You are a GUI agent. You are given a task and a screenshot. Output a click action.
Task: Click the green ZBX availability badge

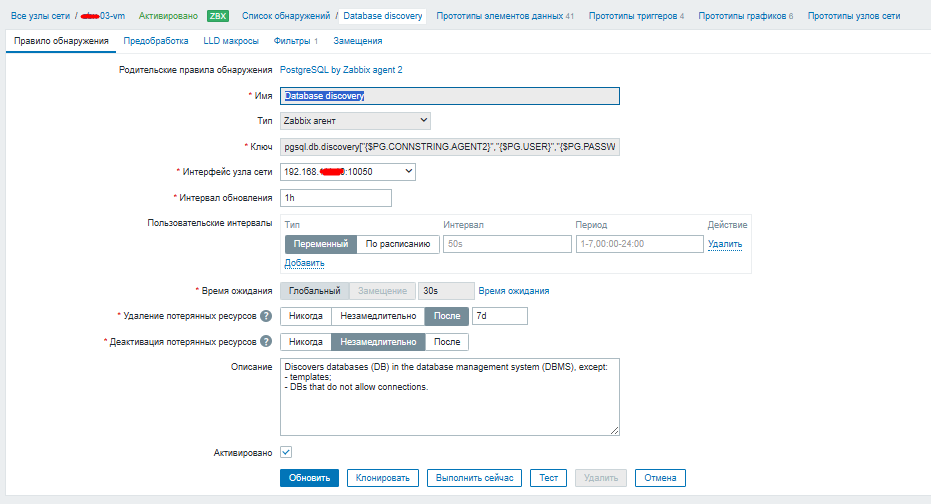217,16
